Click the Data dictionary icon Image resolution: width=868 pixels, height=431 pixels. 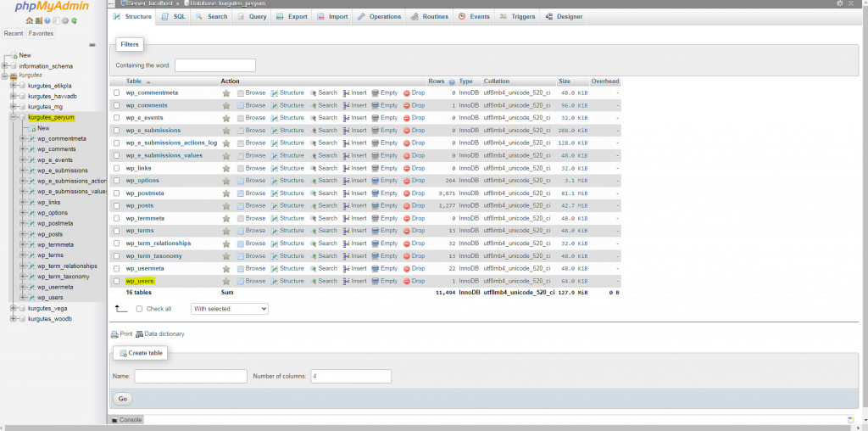(140, 334)
